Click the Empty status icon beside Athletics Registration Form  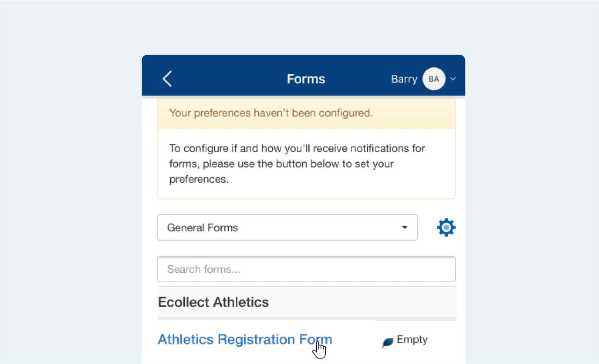point(387,342)
